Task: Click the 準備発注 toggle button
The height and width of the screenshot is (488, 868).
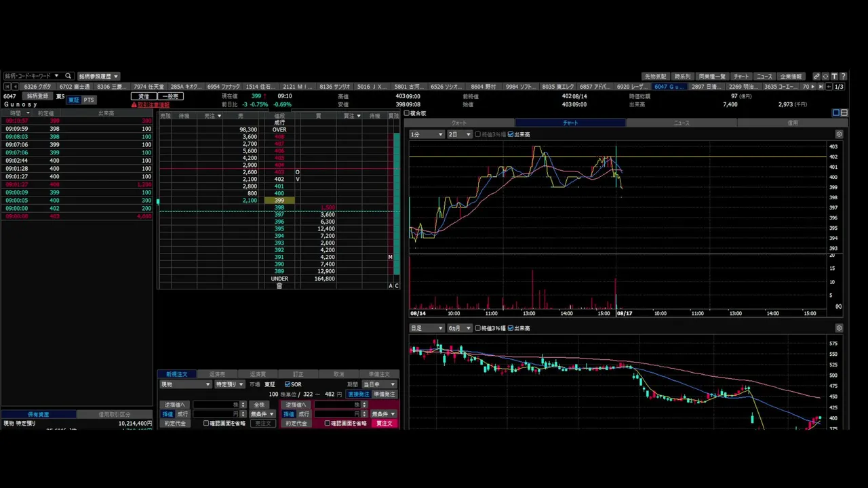Action: click(384, 394)
